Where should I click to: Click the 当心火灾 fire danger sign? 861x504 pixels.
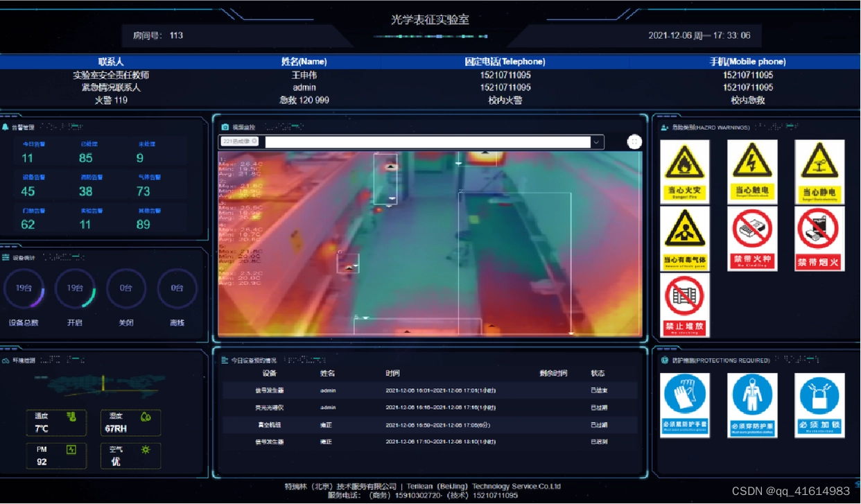(685, 172)
